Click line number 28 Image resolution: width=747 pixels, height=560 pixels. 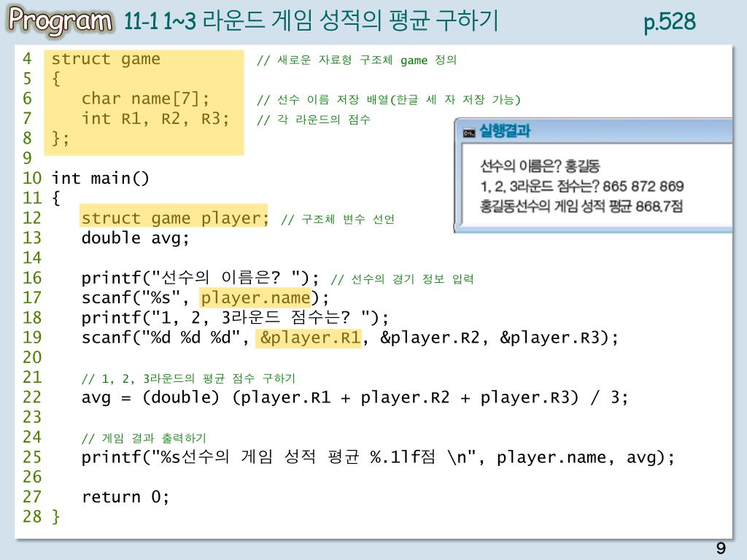(x=32, y=517)
